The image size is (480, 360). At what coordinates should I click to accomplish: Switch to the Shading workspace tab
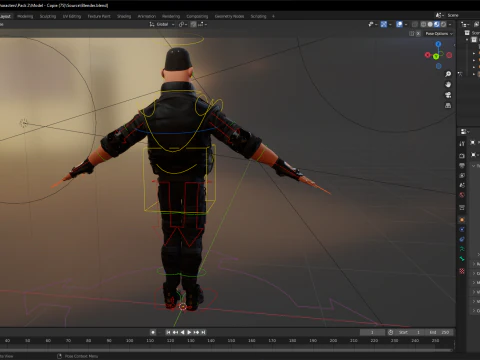[x=124, y=16]
